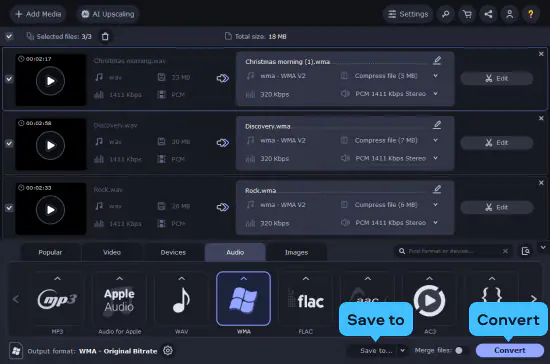
Task: Expand the Save to dropdown arrow
Action: click(403, 350)
